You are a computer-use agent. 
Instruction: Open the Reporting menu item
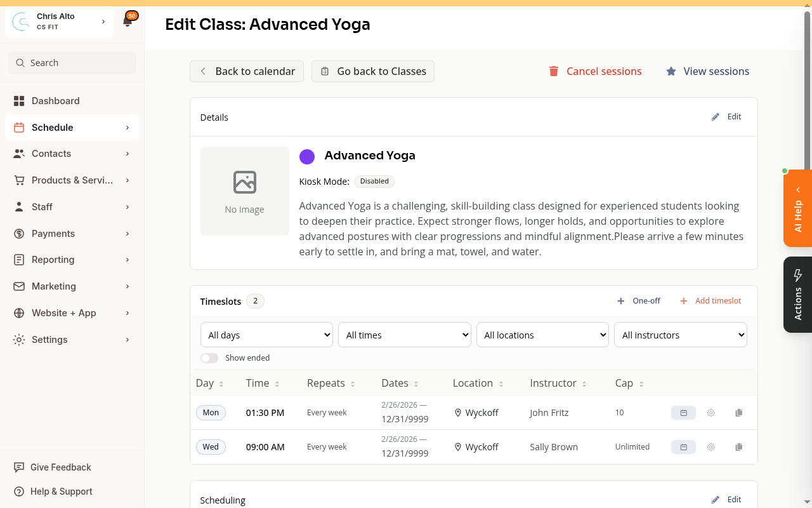[72, 260]
